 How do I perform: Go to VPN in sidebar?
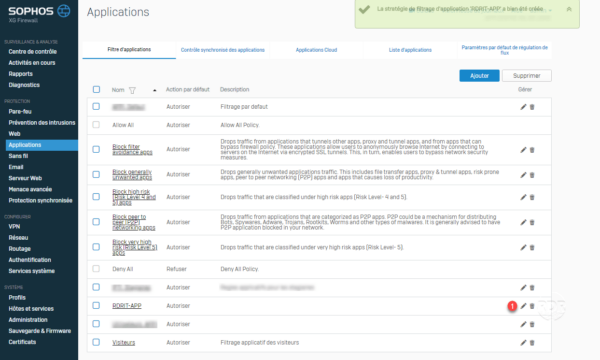(14, 226)
